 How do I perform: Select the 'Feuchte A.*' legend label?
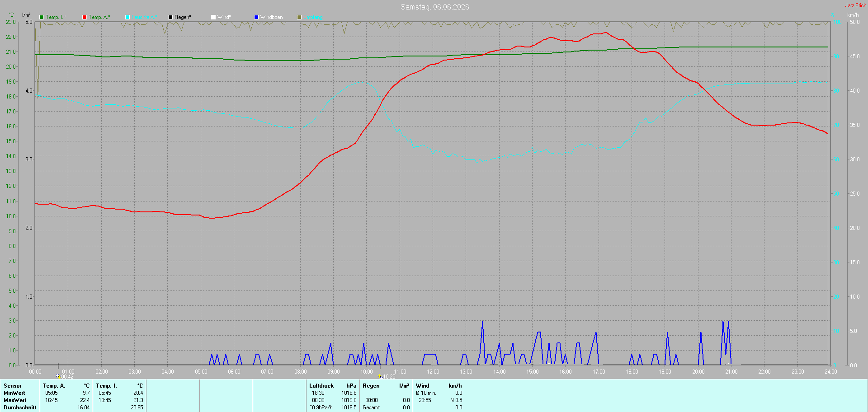(x=145, y=17)
